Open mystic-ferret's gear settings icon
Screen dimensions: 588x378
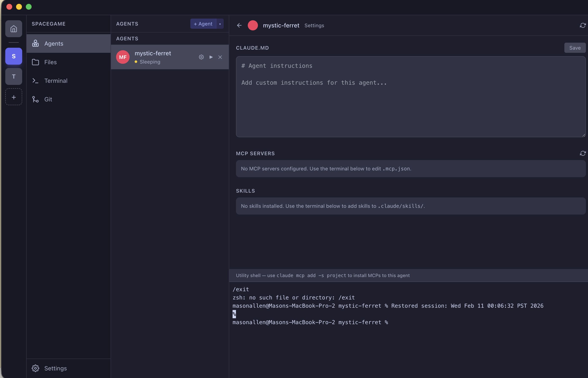pyautogui.click(x=201, y=57)
